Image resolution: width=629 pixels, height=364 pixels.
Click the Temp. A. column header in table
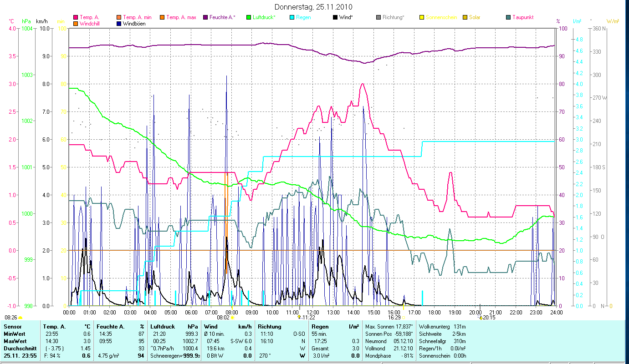[54, 327]
